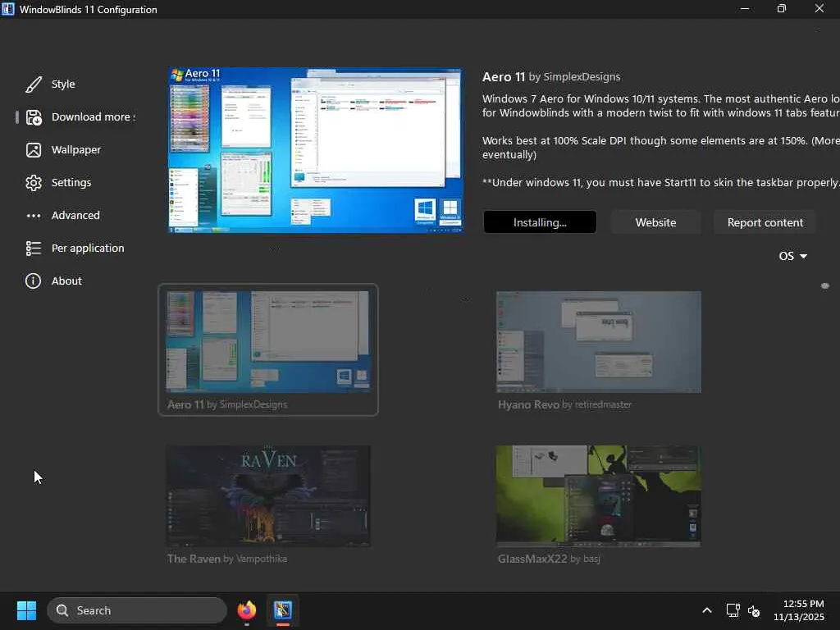This screenshot has height=630, width=840.
Task: Click the taskbar Search box
Action: point(137,610)
